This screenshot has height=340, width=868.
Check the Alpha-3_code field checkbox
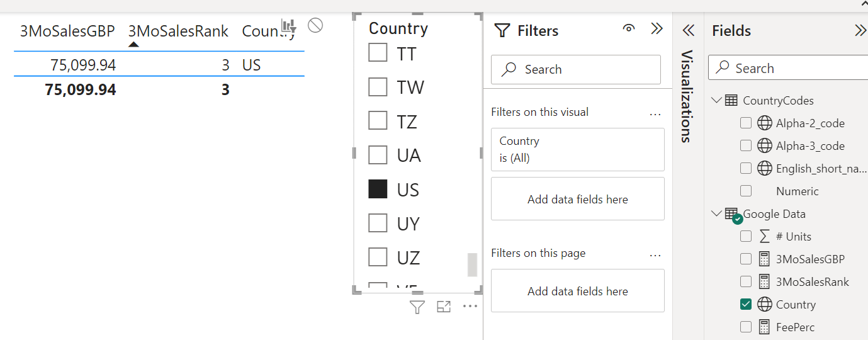click(x=746, y=145)
